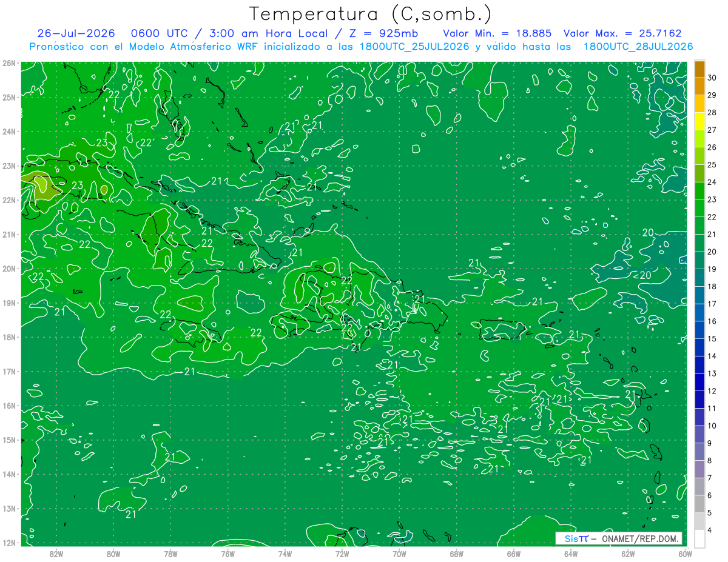Click the '80W' longitude label
The width and height of the screenshot is (728, 562).
113,554
